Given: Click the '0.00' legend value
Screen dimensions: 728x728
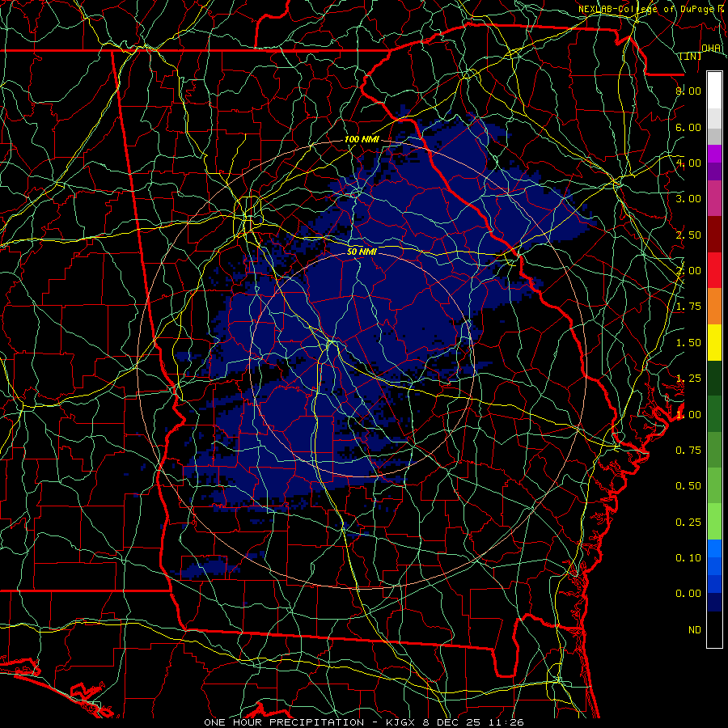Looking at the screenshot, I should click(x=688, y=594).
